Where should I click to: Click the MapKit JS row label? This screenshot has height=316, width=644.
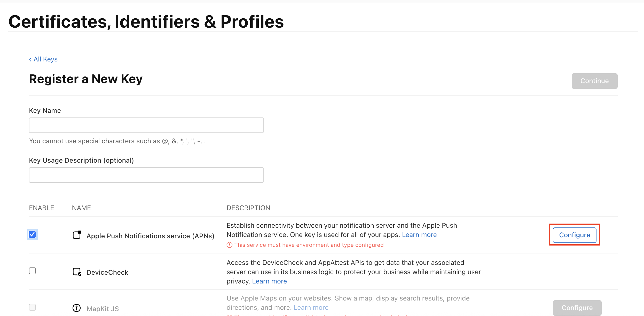pyautogui.click(x=103, y=309)
